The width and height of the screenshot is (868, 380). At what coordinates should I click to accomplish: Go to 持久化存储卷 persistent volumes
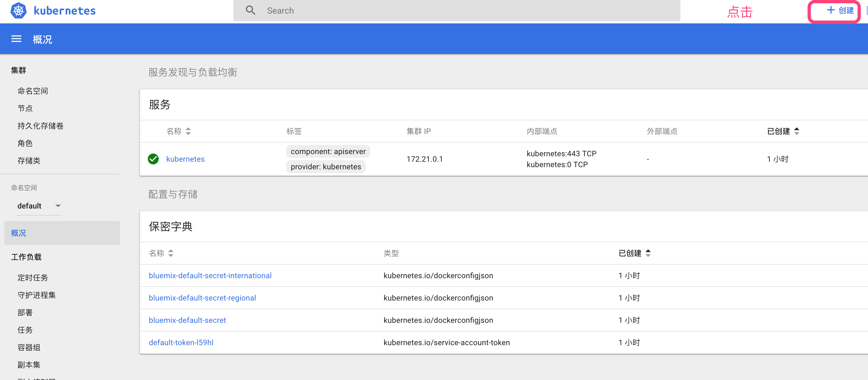point(40,126)
